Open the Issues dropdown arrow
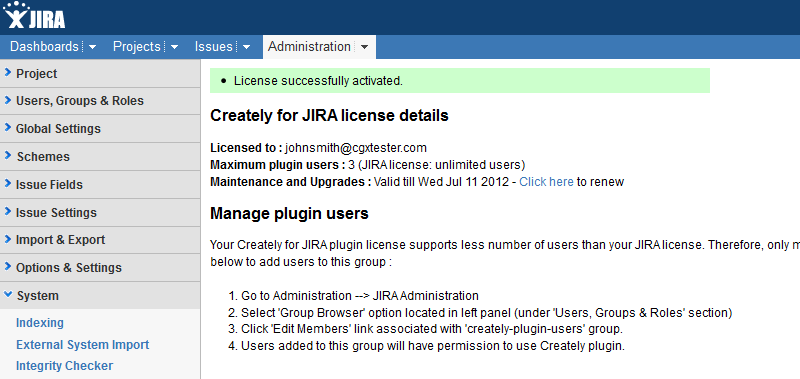This screenshot has height=379, width=800. click(x=246, y=47)
